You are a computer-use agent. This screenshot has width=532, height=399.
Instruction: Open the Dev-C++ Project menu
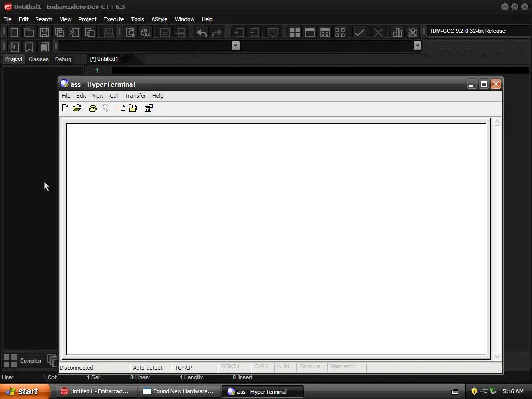pyautogui.click(x=87, y=19)
